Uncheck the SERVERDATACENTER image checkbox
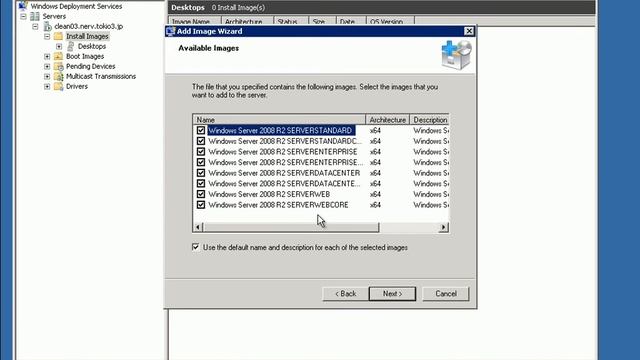The image size is (640, 360). [201, 173]
